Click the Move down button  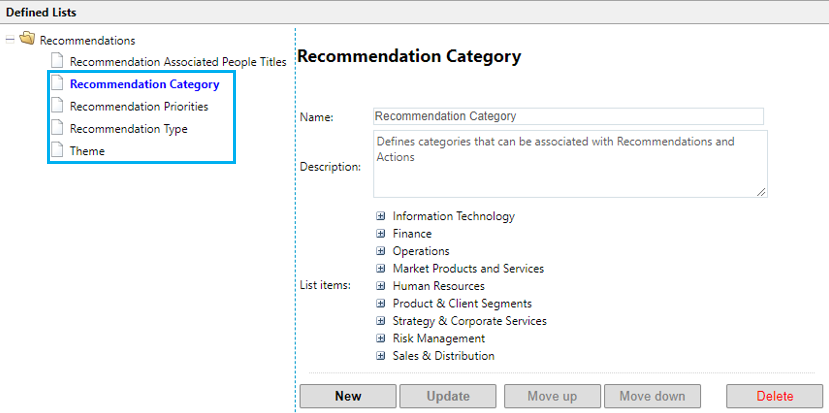coord(652,396)
